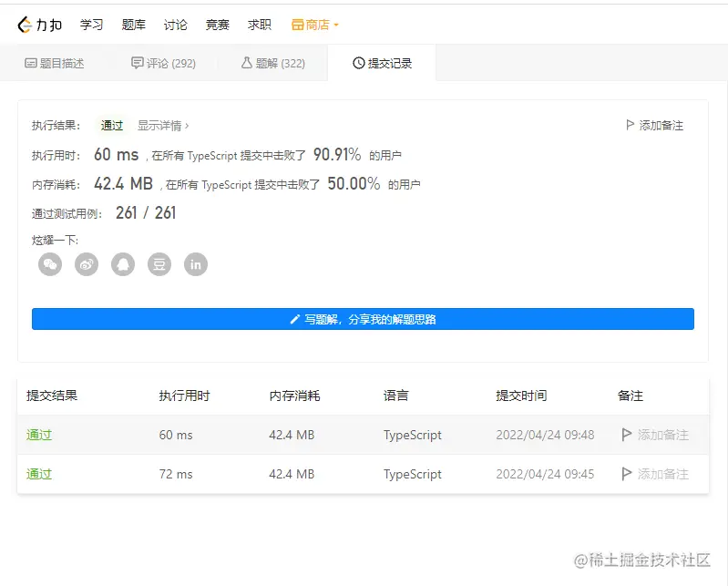The image size is (728, 586).
Task: Click the flag icon in the 09:48 row
Action: pyautogui.click(x=626, y=435)
